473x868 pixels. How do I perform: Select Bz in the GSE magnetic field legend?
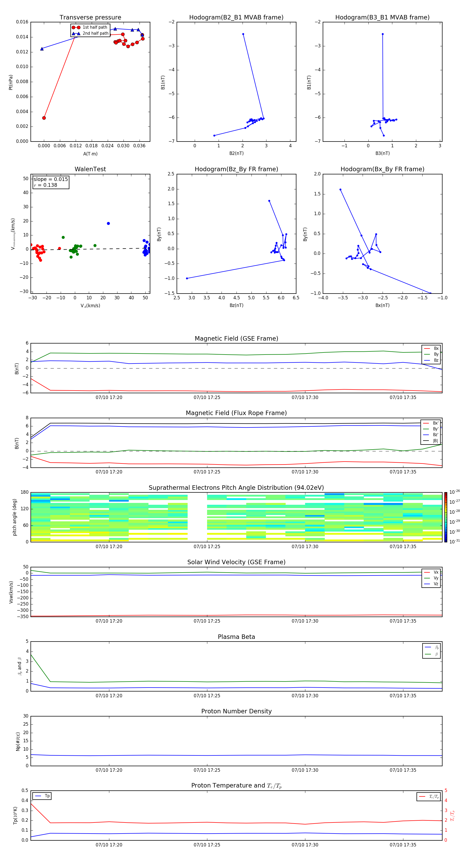(431, 361)
